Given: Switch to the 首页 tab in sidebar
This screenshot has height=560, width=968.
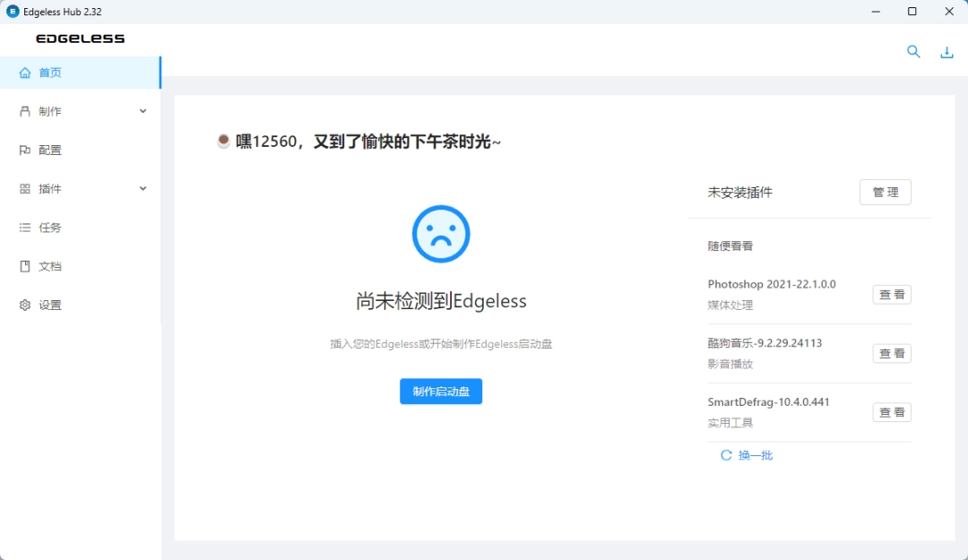Looking at the screenshot, I should (52, 73).
